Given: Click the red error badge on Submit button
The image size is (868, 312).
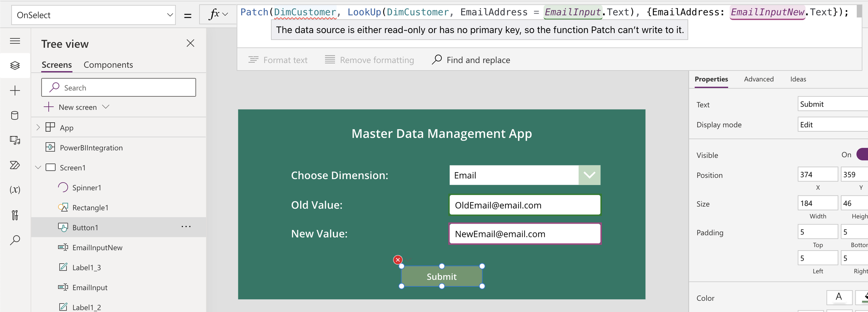Looking at the screenshot, I should click(x=397, y=260).
